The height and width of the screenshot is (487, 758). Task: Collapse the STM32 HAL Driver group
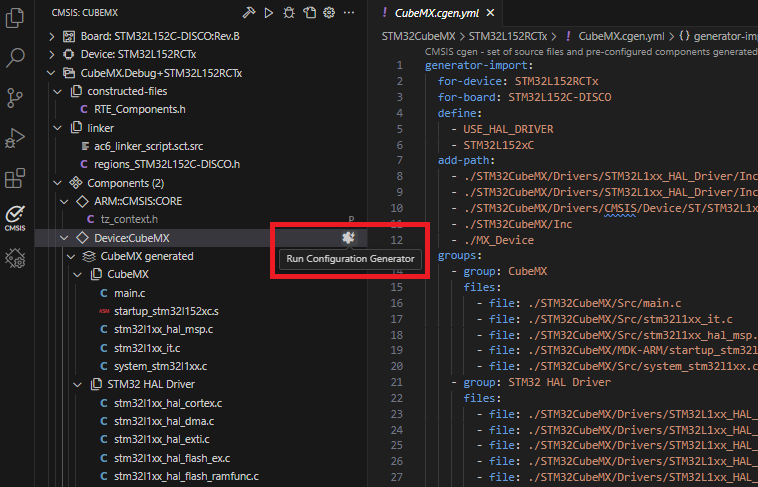click(77, 384)
